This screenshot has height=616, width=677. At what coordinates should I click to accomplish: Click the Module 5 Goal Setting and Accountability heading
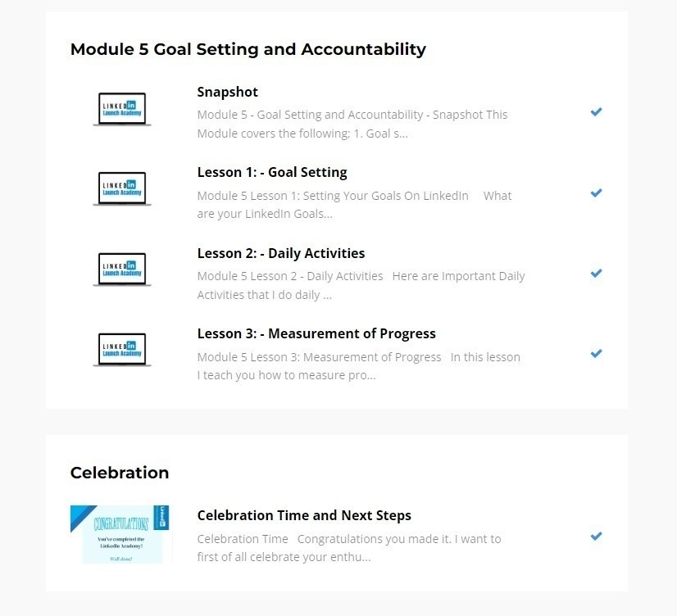[248, 49]
